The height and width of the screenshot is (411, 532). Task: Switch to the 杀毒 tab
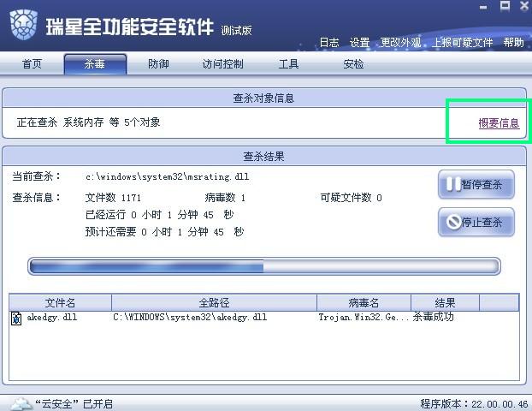tap(95, 63)
